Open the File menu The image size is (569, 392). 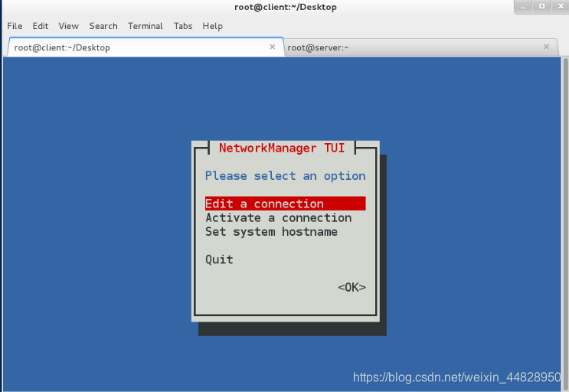pyautogui.click(x=15, y=26)
